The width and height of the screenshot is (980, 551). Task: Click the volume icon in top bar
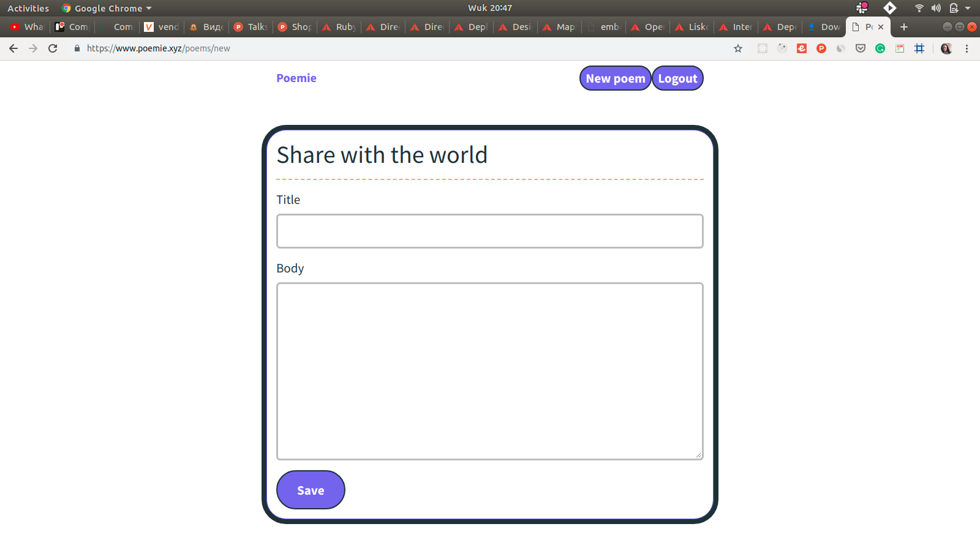click(x=936, y=8)
